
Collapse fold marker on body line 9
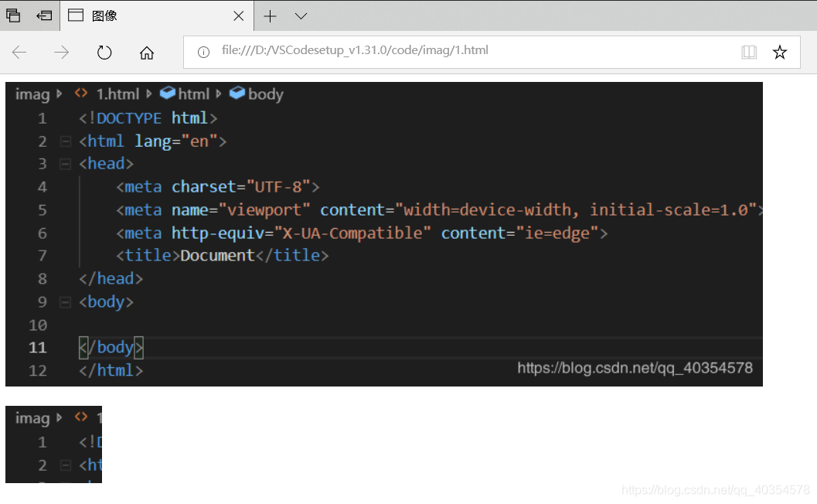click(x=65, y=302)
